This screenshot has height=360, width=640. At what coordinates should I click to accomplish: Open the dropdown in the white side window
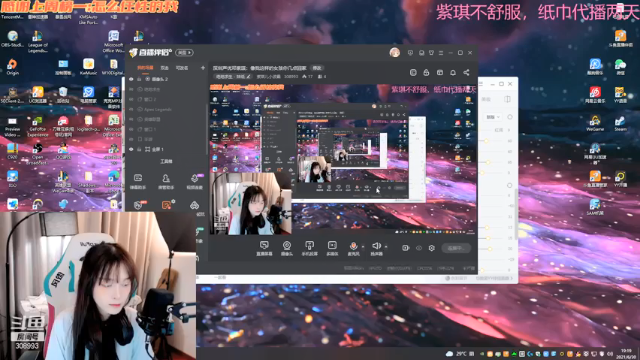click(x=493, y=117)
